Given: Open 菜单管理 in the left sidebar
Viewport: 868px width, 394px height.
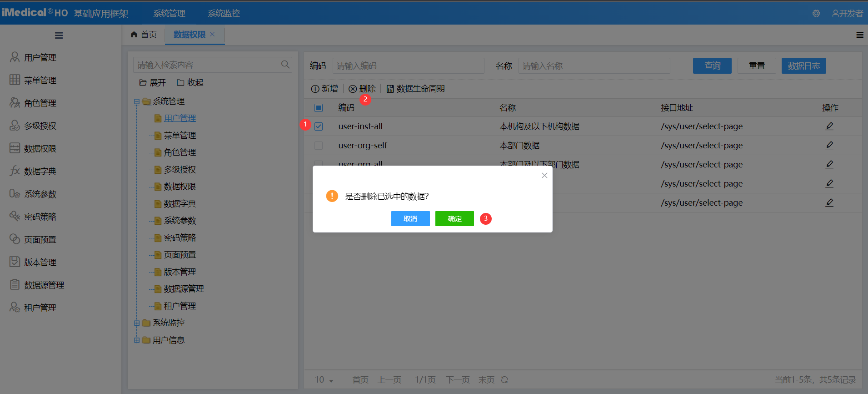Looking at the screenshot, I should (x=40, y=80).
